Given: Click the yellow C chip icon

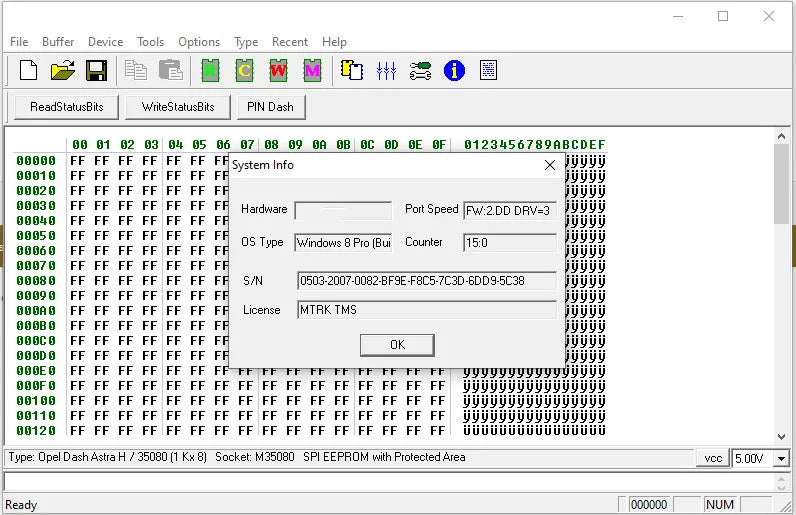Looking at the screenshot, I should point(244,70).
